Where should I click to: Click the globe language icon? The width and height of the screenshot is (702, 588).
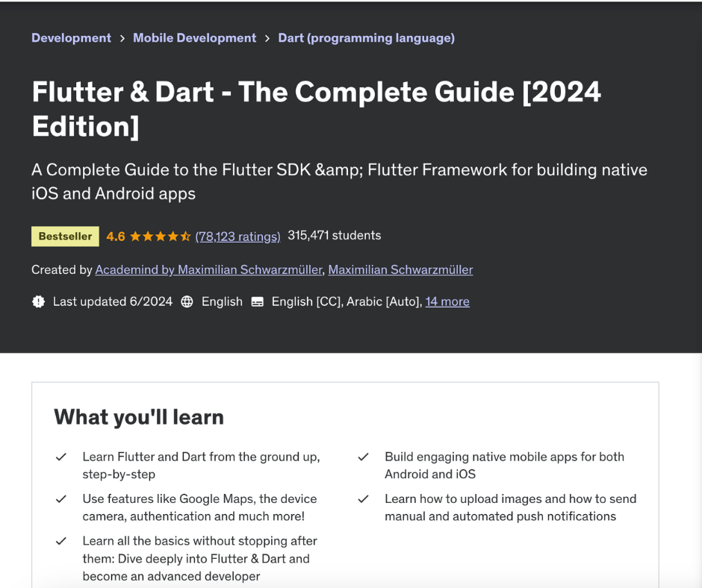pyautogui.click(x=187, y=301)
